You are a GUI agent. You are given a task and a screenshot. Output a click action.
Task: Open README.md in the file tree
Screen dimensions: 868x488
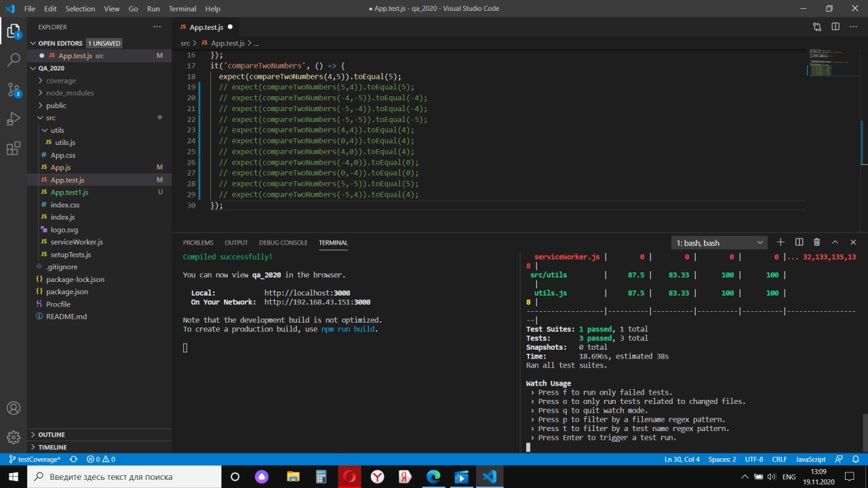coord(99,317)
